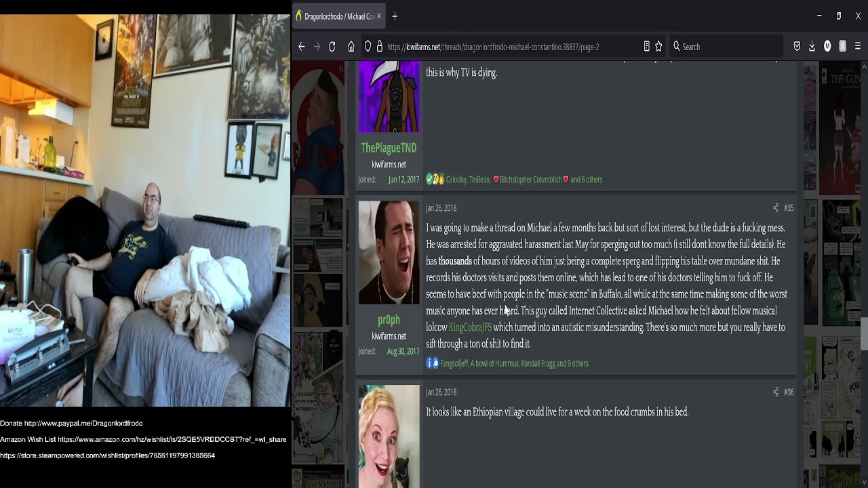Close the Dragonlordfrodo tab

[379, 16]
